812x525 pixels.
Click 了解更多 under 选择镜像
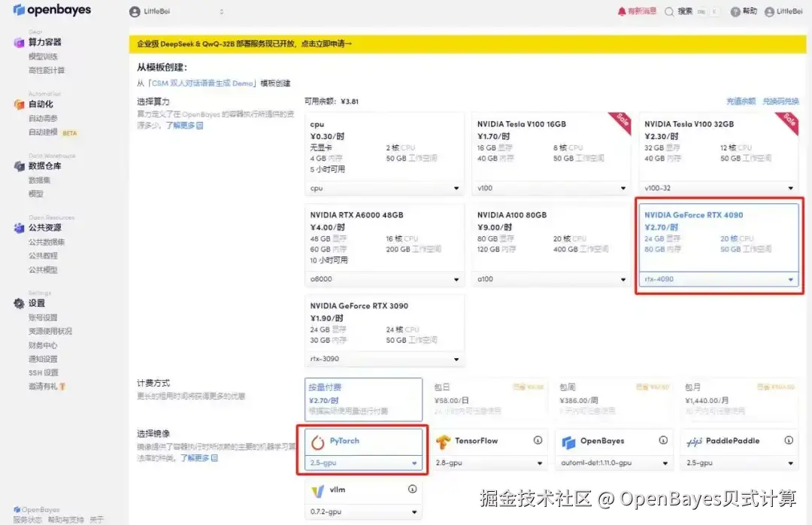(198, 459)
